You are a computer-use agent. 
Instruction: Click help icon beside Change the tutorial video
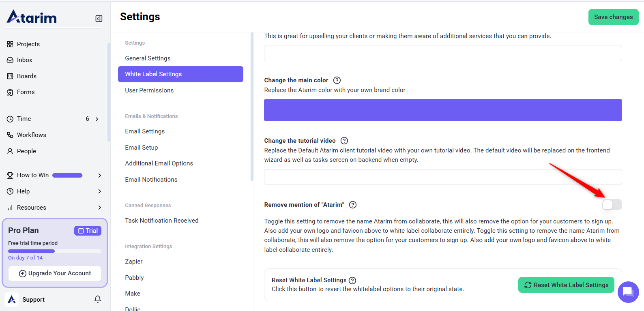pyautogui.click(x=344, y=141)
